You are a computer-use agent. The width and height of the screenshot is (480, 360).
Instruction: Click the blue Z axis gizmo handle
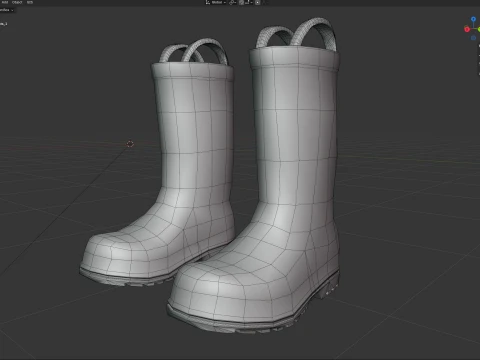click(x=473, y=19)
